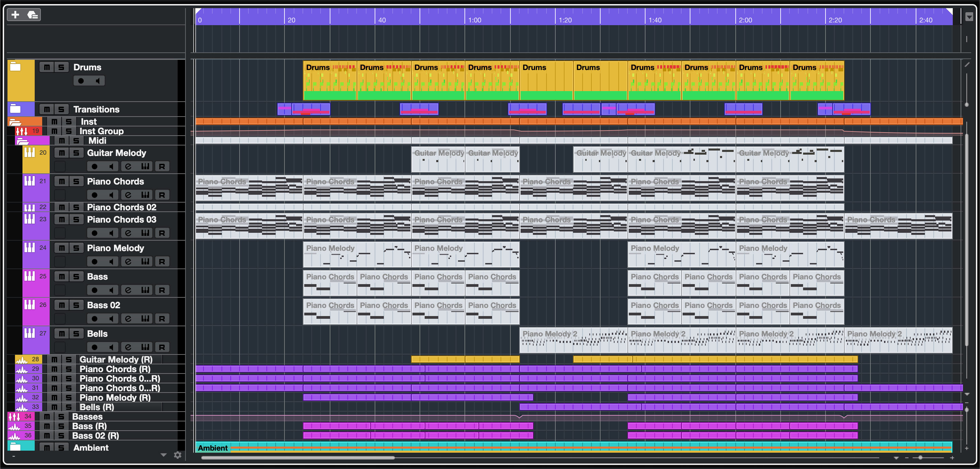Select the Guitar Melody (R) track name
The image size is (980, 469).
[x=116, y=360]
